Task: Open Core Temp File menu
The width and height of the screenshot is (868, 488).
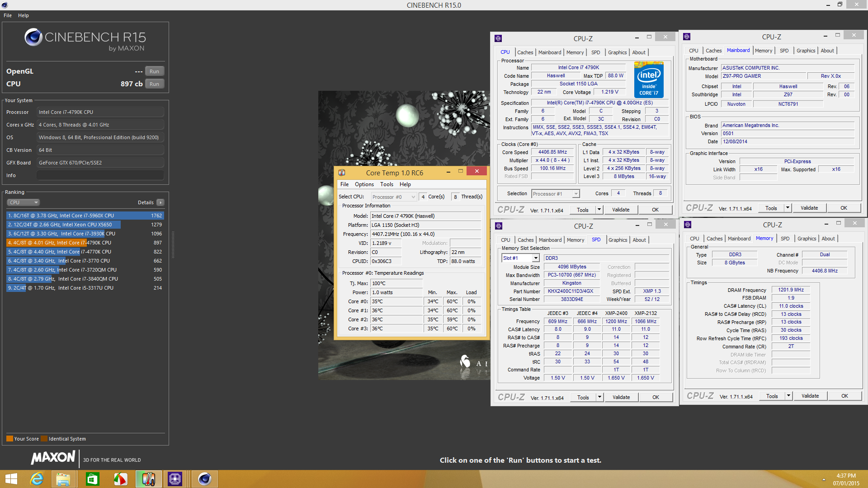Action: click(344, 184)
